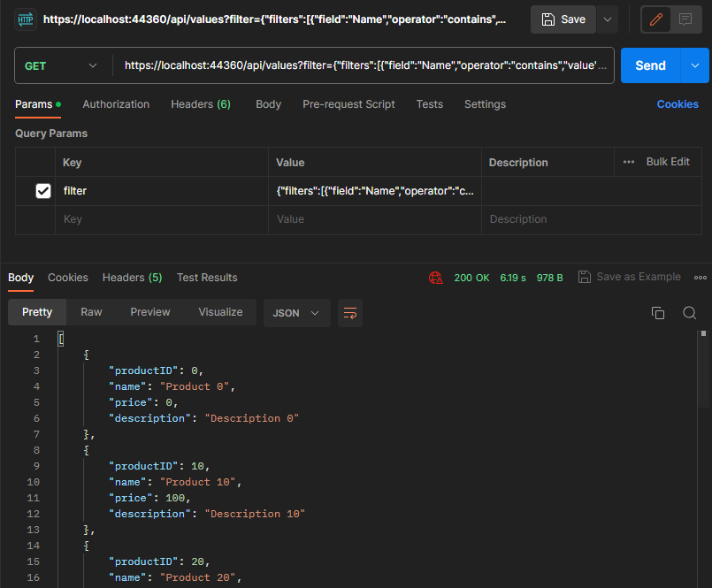
Task: Select the Pretty view
Action: tap(37, 312)
